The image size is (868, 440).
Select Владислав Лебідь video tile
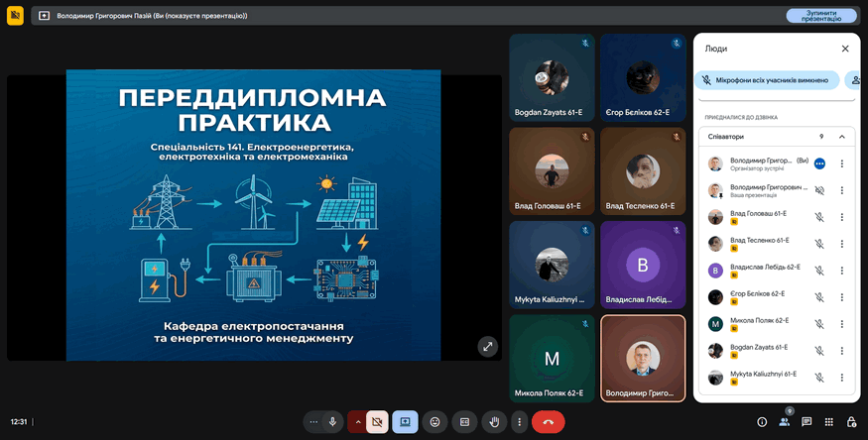click(x=642, y=265)
